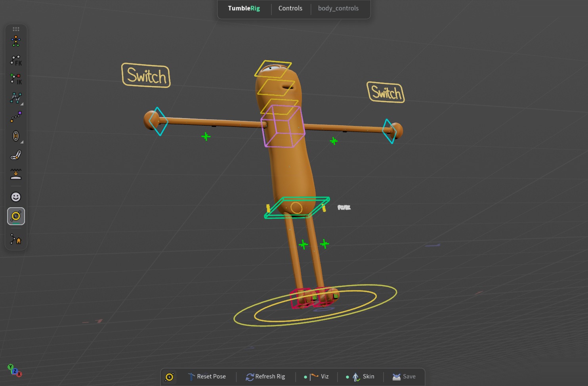
Task: Toggle the Skin display option
Action: pyautogui.click(x=360, y=376)
